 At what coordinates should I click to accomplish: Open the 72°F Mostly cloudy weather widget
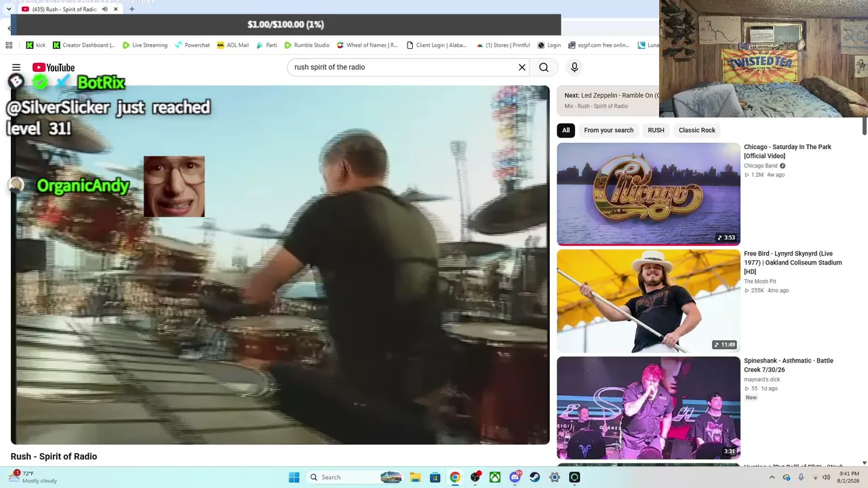point(33,477)
